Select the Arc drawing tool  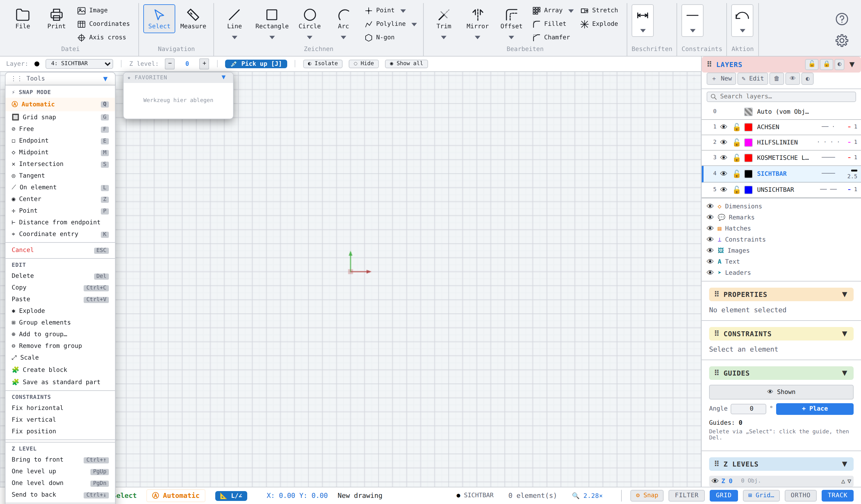point(343,19)
